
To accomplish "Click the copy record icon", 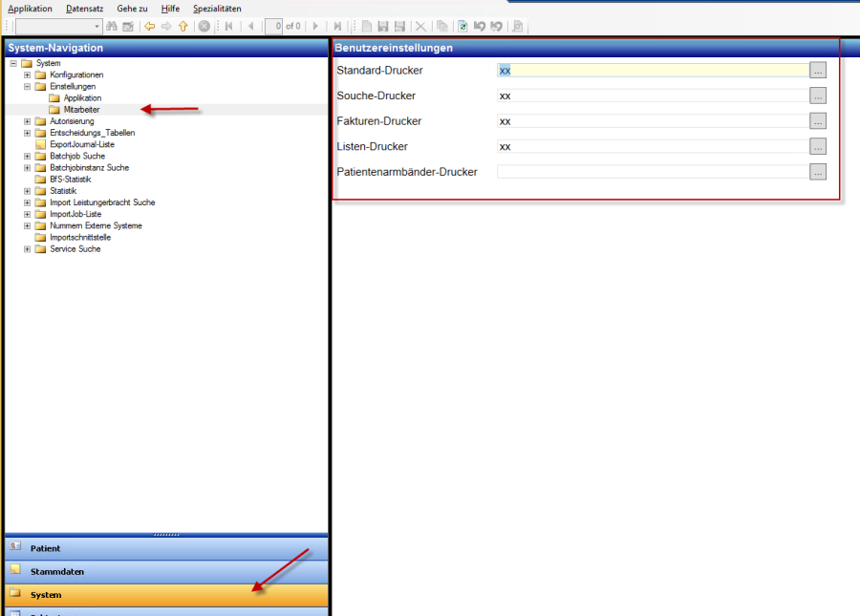I will [442, 26].
